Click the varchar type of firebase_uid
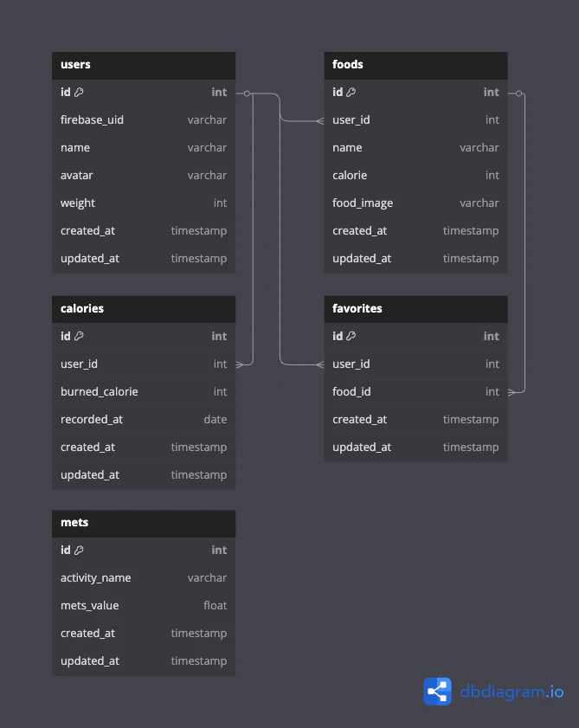 (207, 120)
